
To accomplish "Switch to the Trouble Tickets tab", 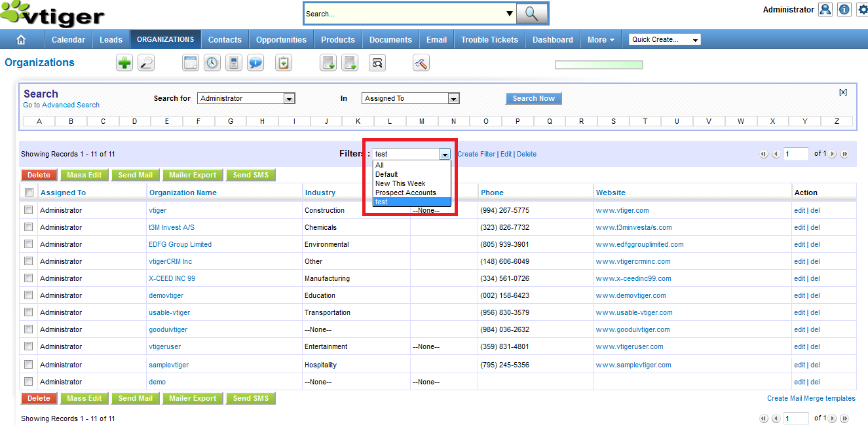I will [x=489, y=40].
